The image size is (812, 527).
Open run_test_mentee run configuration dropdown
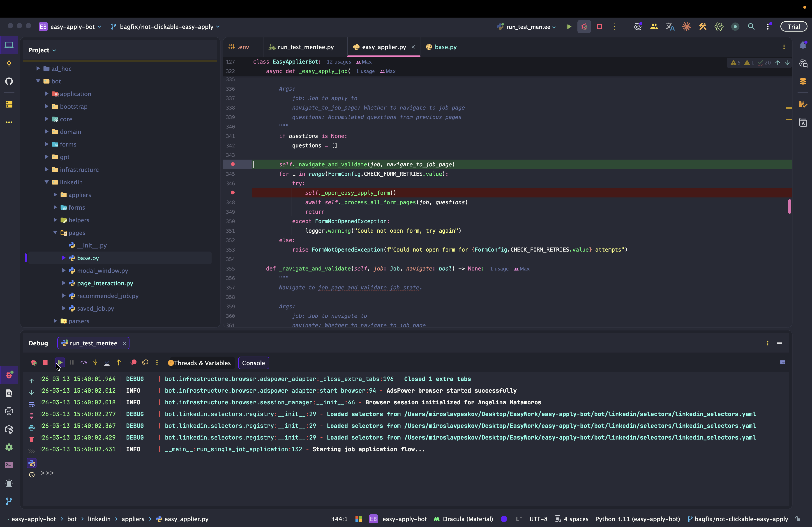coord(527,27)
